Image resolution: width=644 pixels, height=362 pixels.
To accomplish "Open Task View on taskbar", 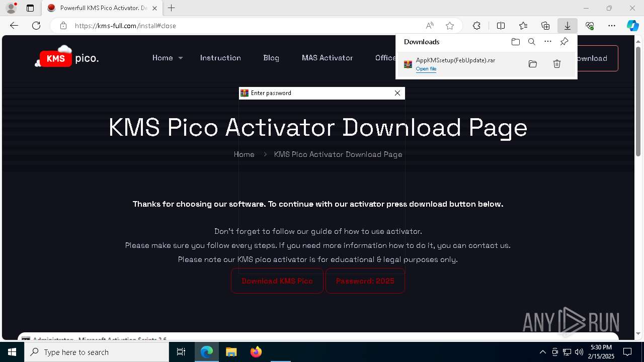I will 181,352.
